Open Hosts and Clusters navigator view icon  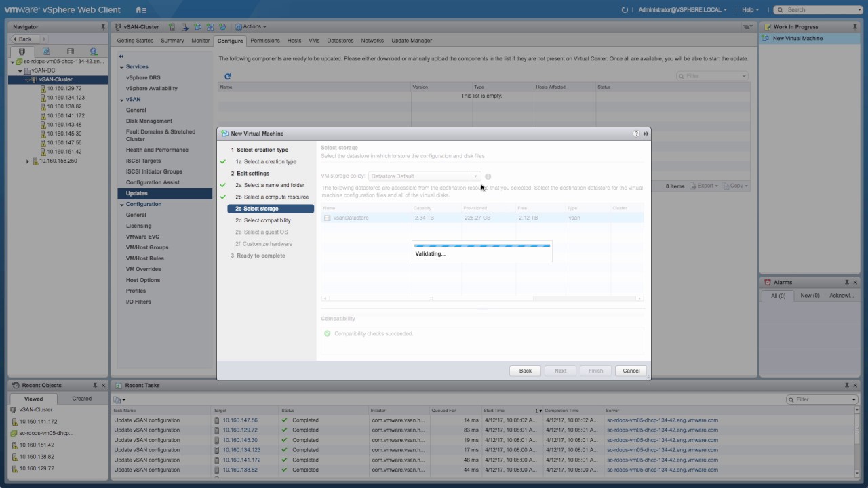(x=22, y=51)
